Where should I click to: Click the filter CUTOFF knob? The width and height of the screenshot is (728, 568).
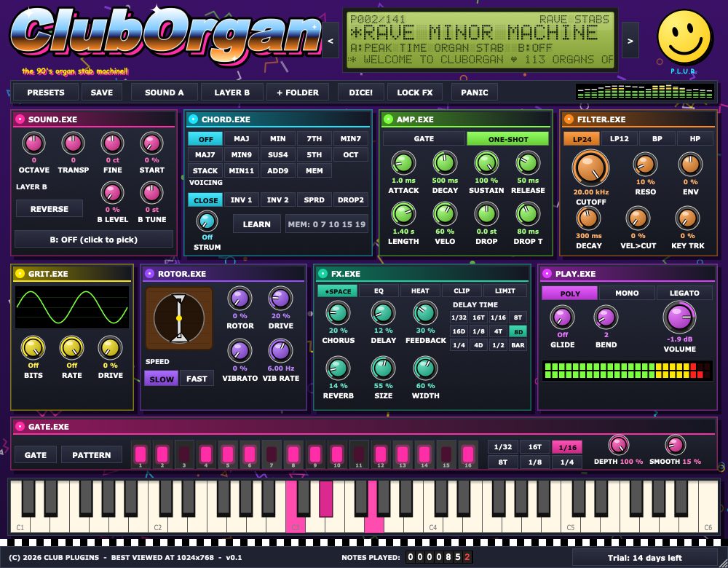[590, 167]
